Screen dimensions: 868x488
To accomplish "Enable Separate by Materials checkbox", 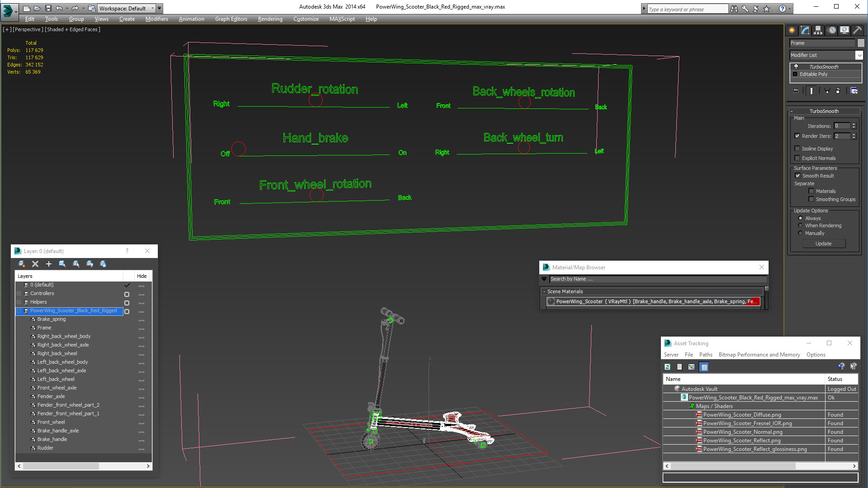I will 811,191.
